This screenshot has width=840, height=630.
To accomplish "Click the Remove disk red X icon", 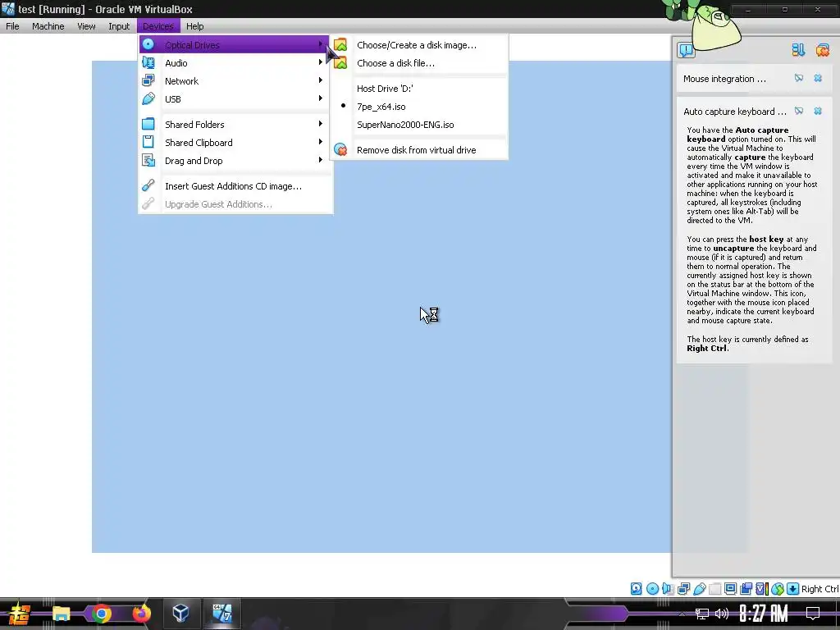I will (x=340, y=149).
